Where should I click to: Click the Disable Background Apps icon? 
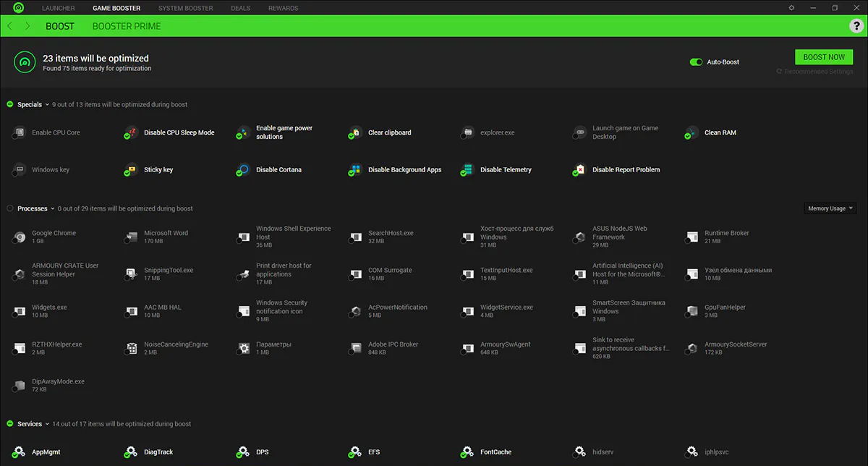(355, 170)
